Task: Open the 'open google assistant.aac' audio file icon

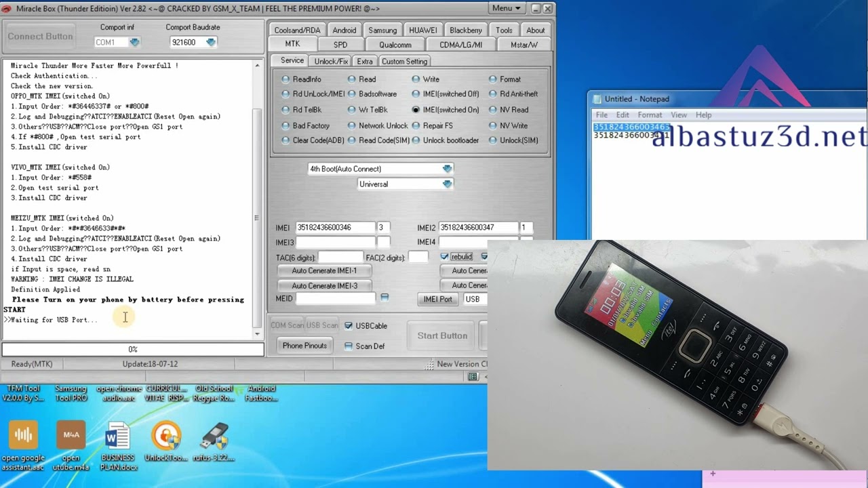Action: point(23,445)
